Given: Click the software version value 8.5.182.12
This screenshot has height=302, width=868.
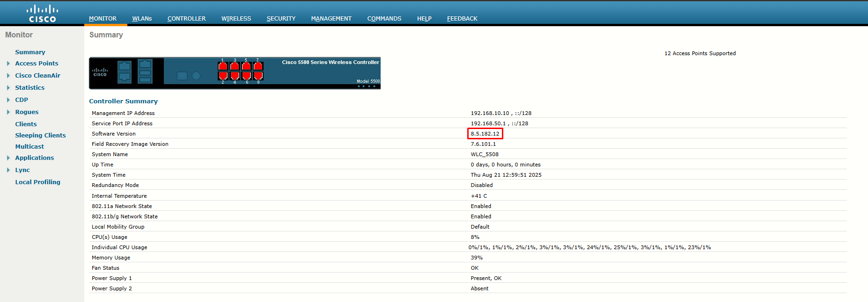Looking at the screenshot, I should pos(485,134).
